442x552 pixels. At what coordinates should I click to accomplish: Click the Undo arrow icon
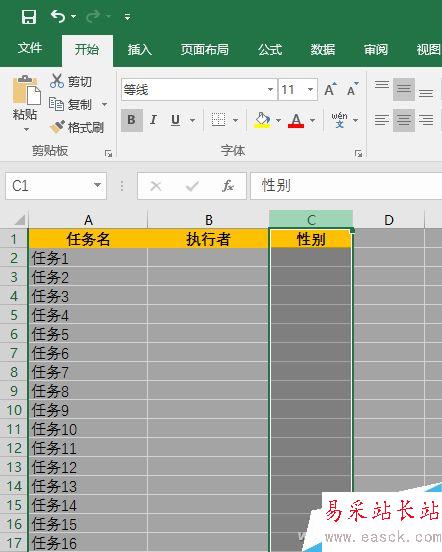(x=58, y=16)
